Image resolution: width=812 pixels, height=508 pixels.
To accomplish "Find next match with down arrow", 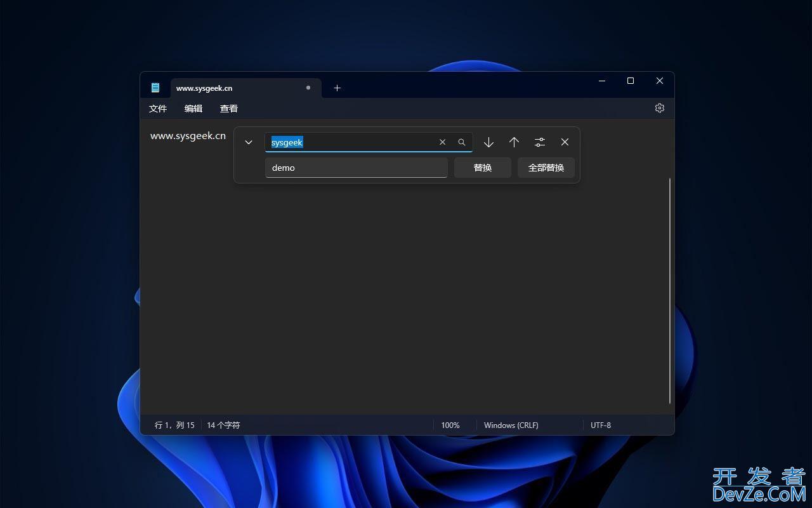I will coord(488,142).
